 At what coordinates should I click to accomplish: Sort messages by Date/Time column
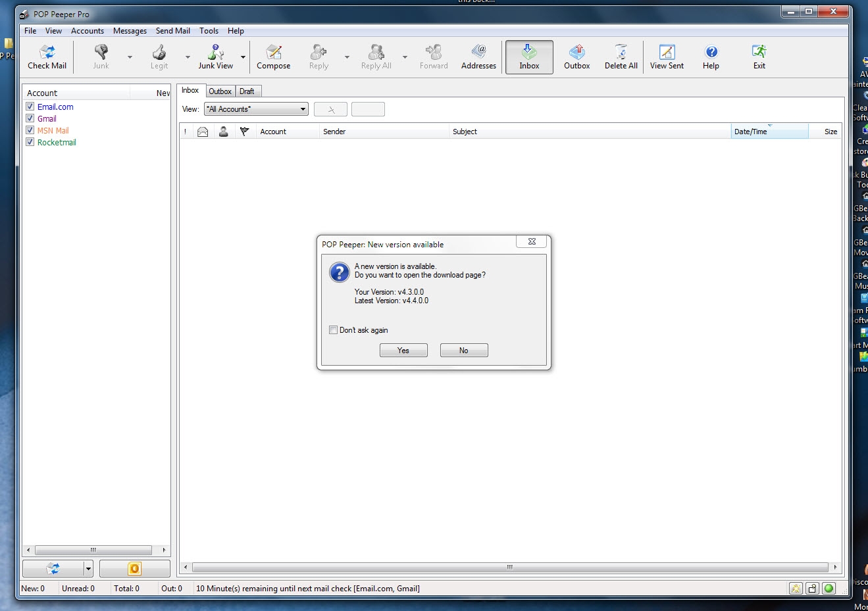tap(769, 132)
